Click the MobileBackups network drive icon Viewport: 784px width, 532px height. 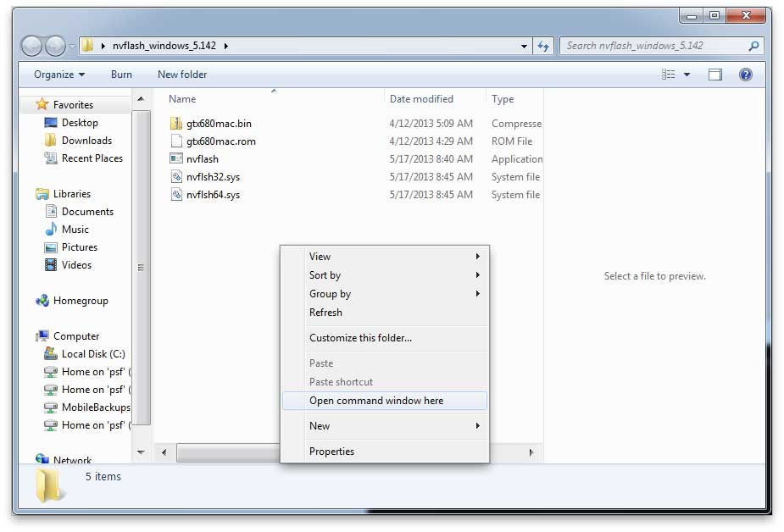click(x=51, y=407)
